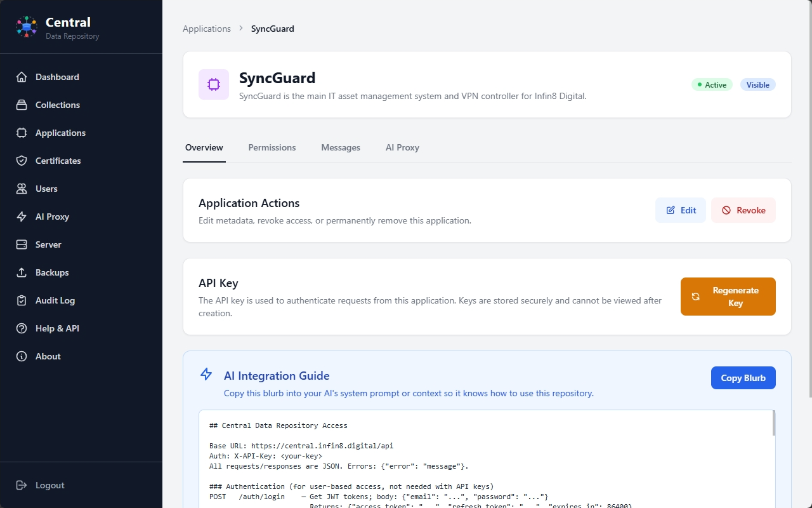Screen dimensions: 812x508
Task: Click the AI Proxy lightning icon in sidebar
Action: point(22,217)
